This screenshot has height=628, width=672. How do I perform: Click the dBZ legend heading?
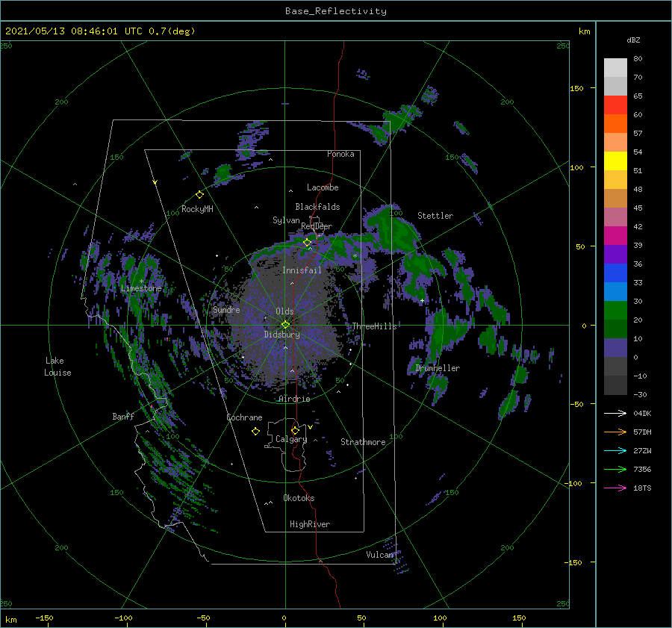[x=633, y=40]
